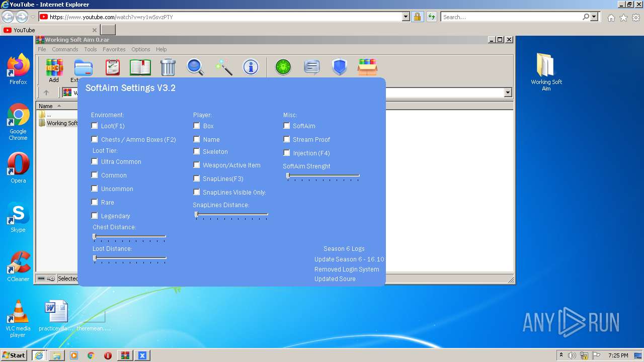Viewport: 644px width, 362px height.
Task: Click the Info icon in WinRAR toolbar
Action: coord(251,67)
